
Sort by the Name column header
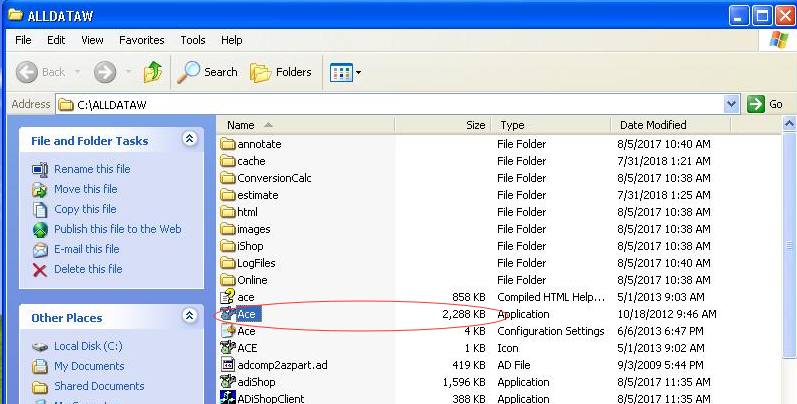[305, 125]
